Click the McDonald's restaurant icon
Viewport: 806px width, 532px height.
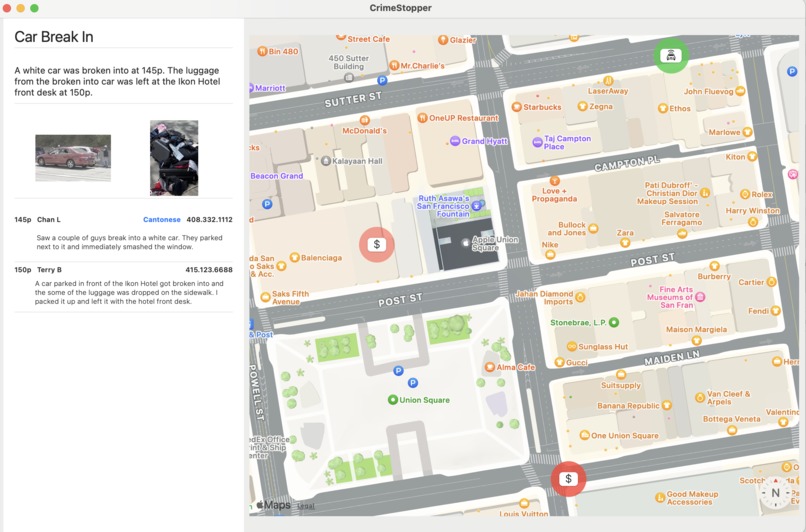364,121
